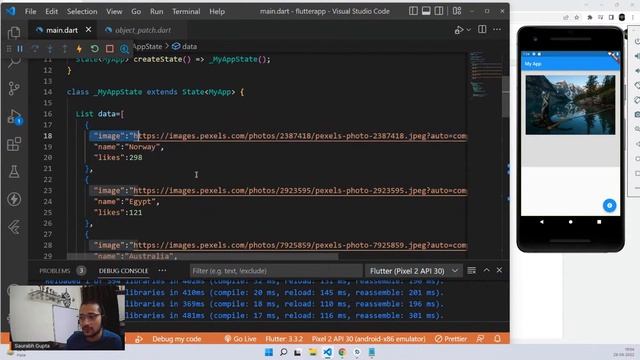Click Step Into in debug toolbar
This screenshot has height=360, width=640.
tap(50, 49)
